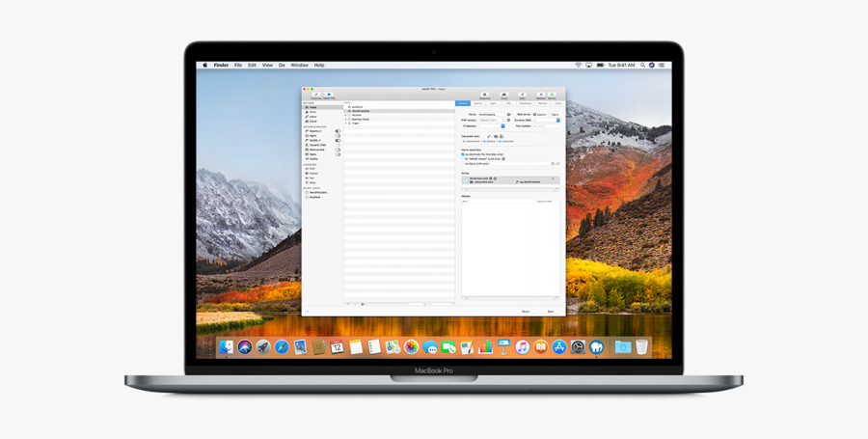Open the File menu in the menu bar
Image resolution: width=868 pixels, height=439 pixels.
pos(238,66)
